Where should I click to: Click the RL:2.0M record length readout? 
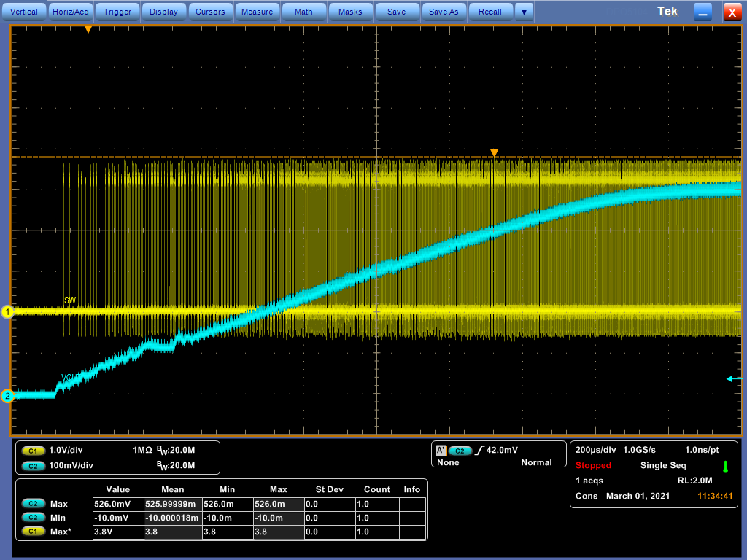pyautogui.click(x=695, y=481)
